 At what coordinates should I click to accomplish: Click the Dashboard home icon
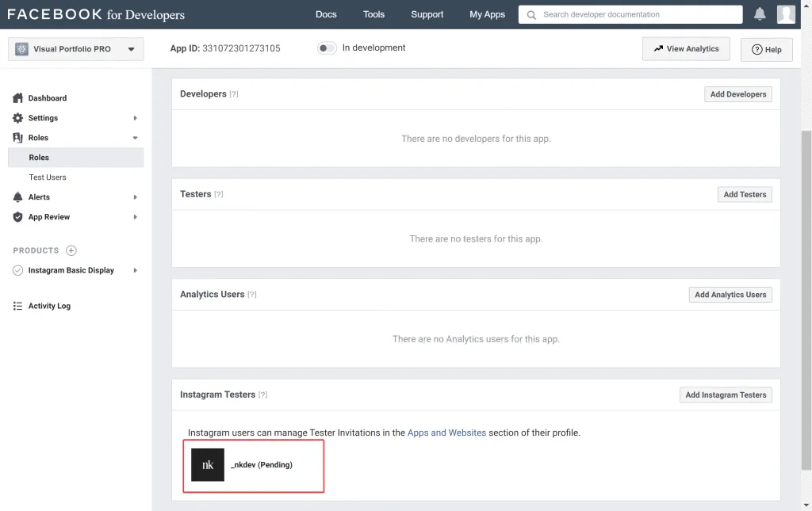click(x=17, y=97)
